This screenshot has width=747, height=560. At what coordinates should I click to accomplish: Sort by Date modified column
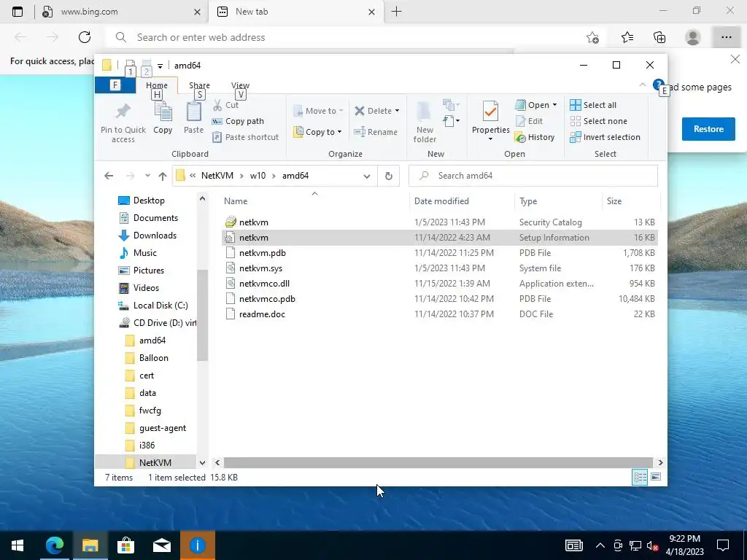coord(461,201)
